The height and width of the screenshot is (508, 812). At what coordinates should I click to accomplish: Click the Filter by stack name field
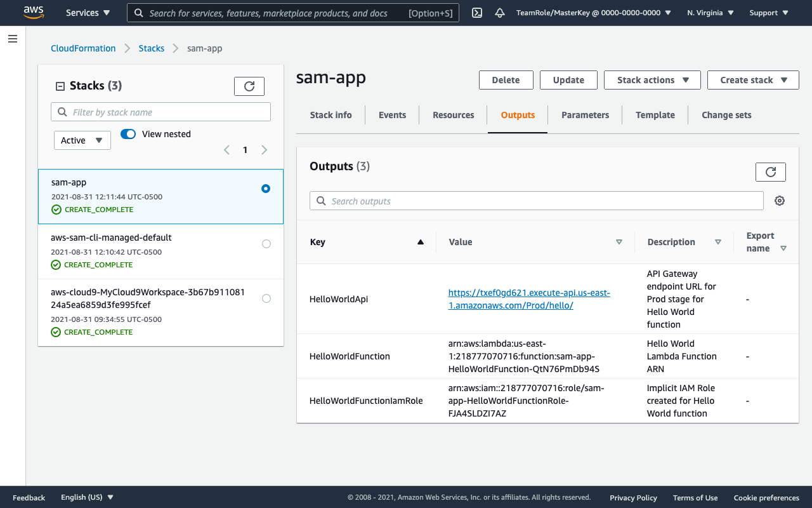click(x=160, y=112)
